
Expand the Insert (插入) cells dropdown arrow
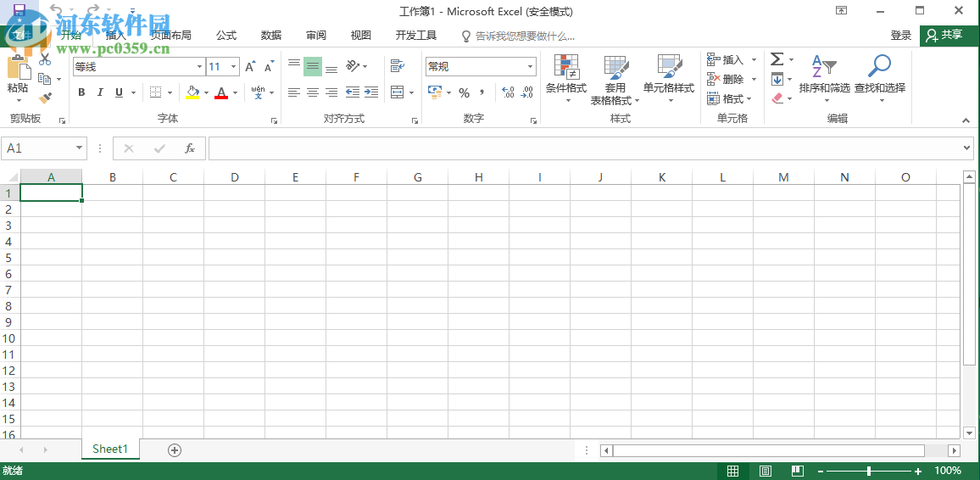point(754,60)
